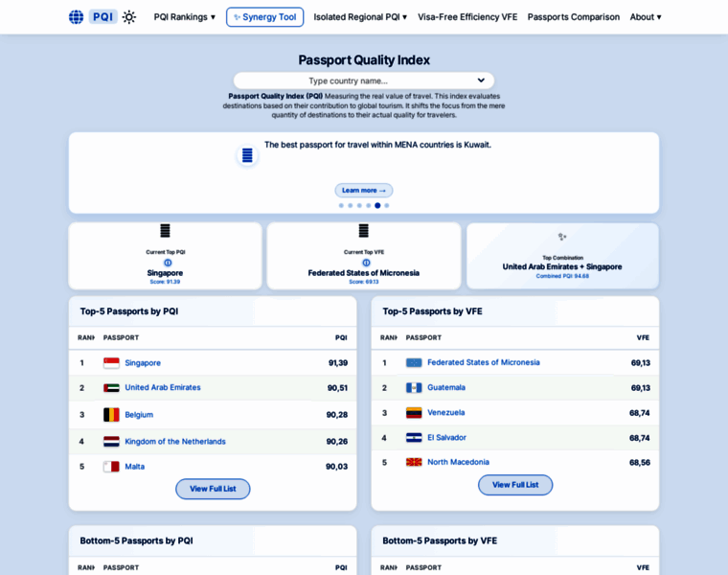This screenshot has height=575, width=728.
Task: Open the Synergy Tool
Action: pos(264,17)
